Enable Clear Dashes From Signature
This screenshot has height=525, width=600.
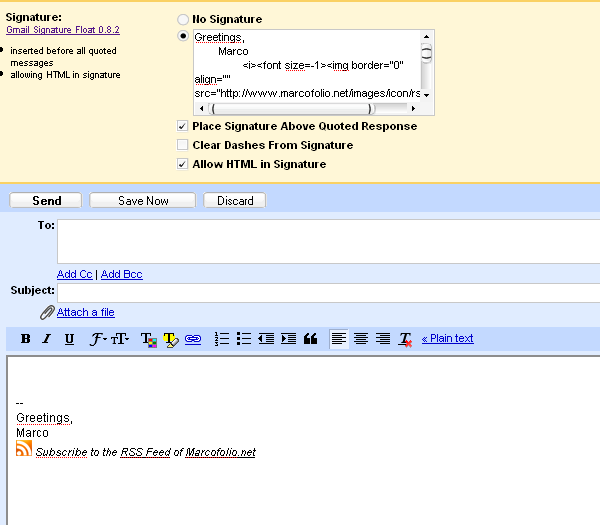182,145
